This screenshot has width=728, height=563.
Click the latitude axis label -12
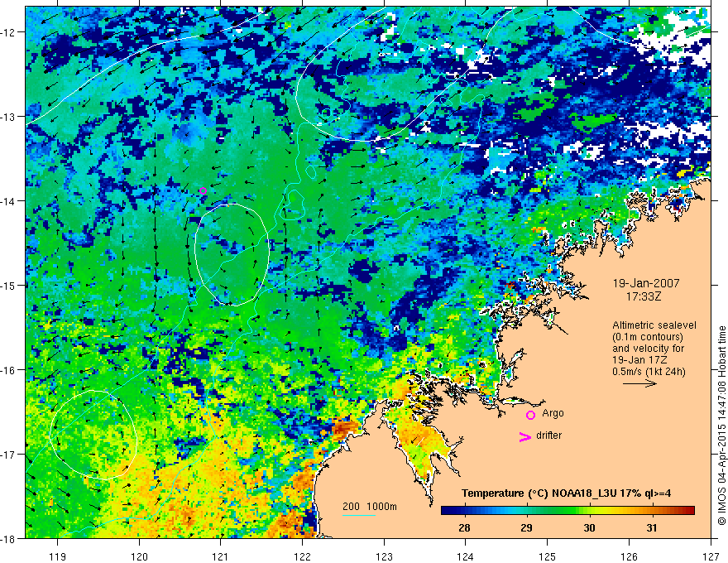(9, 32)
